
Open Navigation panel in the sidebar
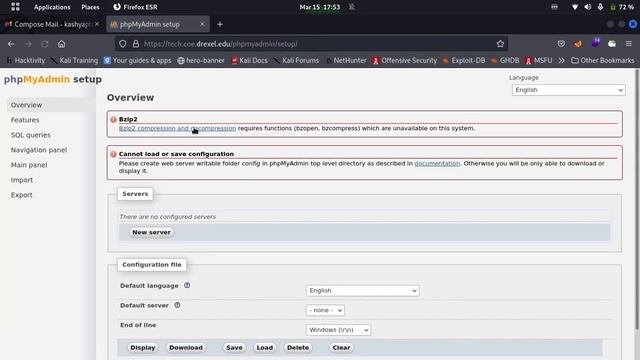(x=39, y=150)
